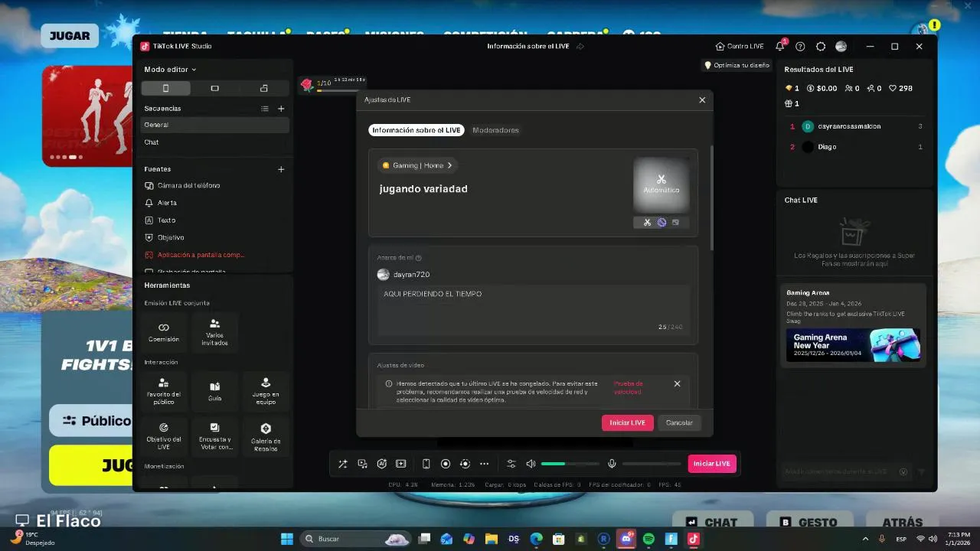Open the magic wand effects tool
This screenshot has height=551, width=980.
pos(343,464)
